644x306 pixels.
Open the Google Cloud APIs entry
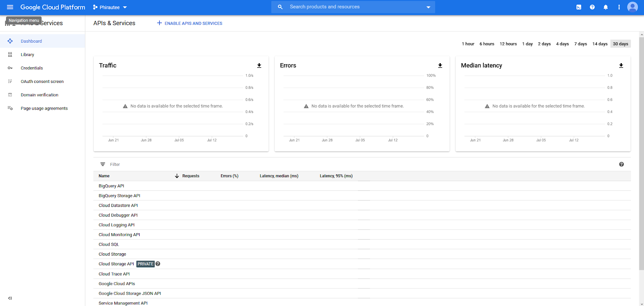click(x=117, y=284)
